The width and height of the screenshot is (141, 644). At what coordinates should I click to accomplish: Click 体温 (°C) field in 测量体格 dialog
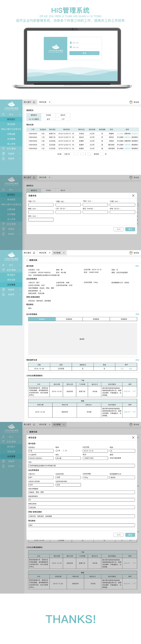(x=41, y=205)
